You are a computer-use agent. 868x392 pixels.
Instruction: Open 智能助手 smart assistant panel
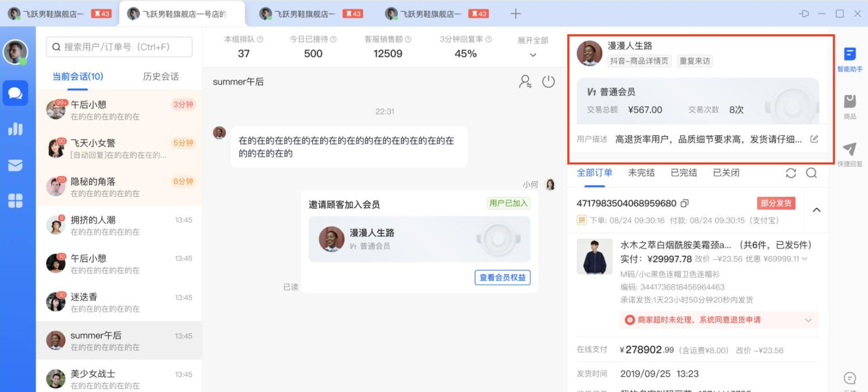point(849,59)
